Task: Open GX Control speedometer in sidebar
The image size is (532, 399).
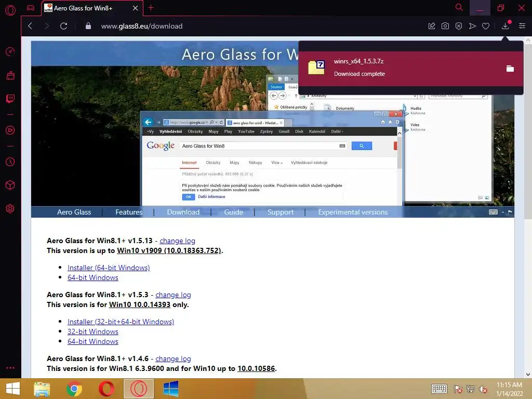Action: [x=10, y=51]
